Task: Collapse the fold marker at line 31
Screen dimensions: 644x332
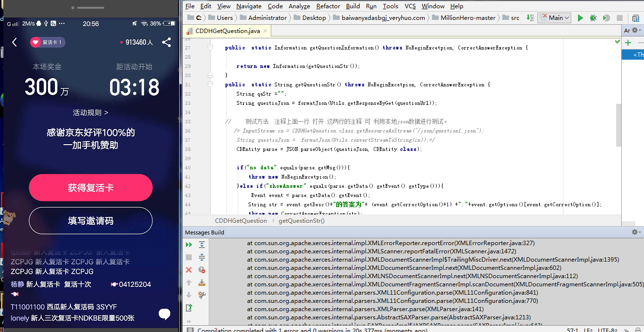Action: (x=210, y=84)
